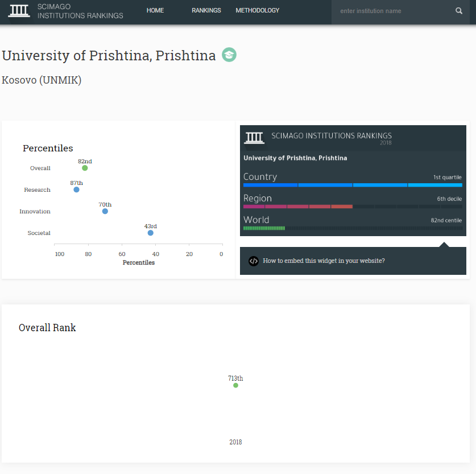
Task: Click the 713th overall rank marker
Action: pyautogui.click(x=235, y=385)
